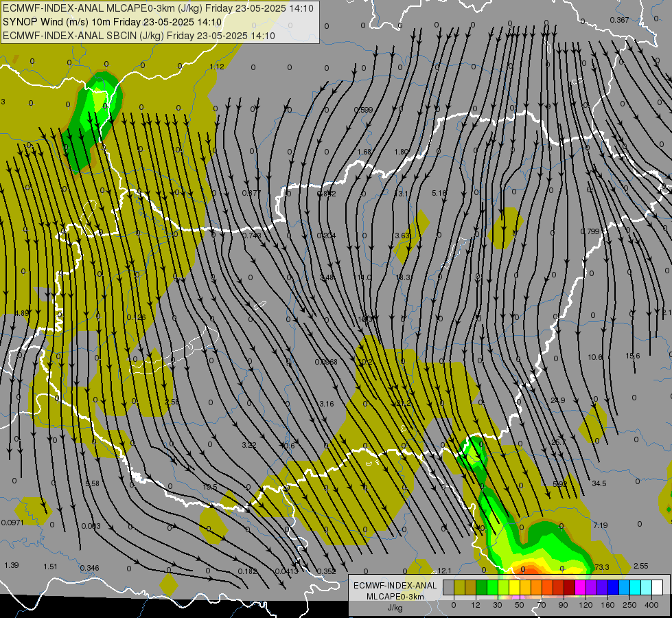Click the map value '4.89'

click(21, 314)
